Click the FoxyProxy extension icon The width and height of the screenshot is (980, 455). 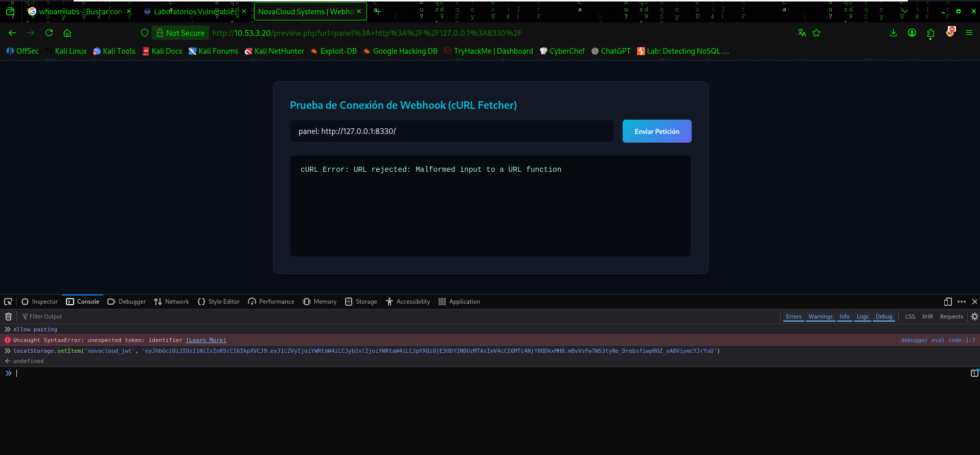950,32
